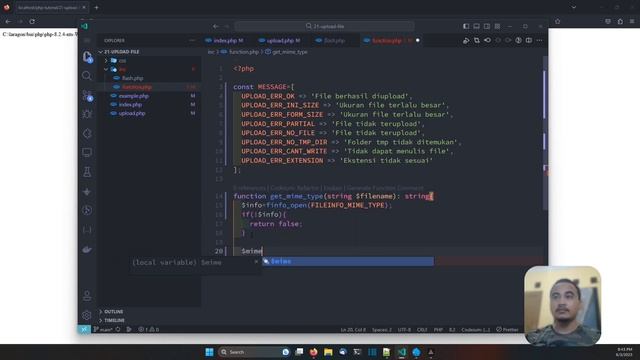Image resolution: width=640 pixels, height=360 pixels.
Task: Open the Manage gear icon
Action: pyautogui.click(x=87, y=315)
